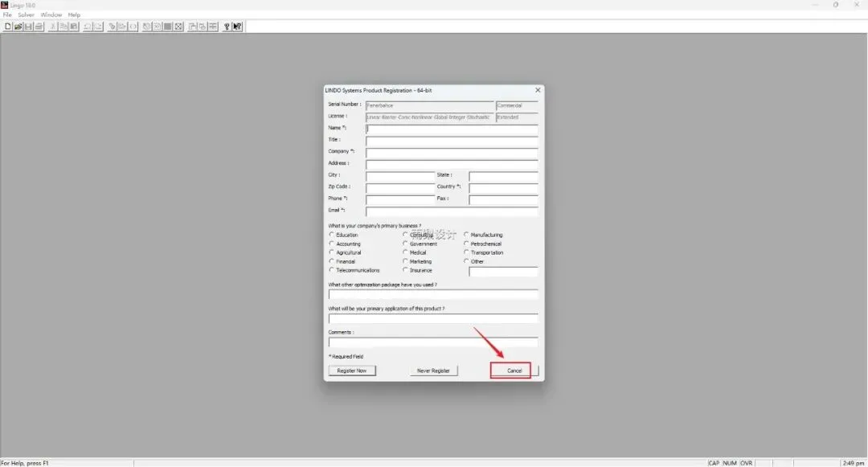Click the Cancel button
This screenshot has width=868, height=467.
514,371
